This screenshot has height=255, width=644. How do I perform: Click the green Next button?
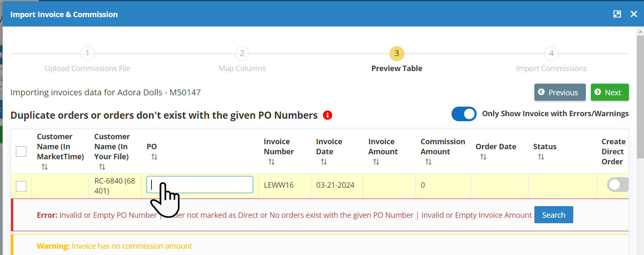point(609,92)
